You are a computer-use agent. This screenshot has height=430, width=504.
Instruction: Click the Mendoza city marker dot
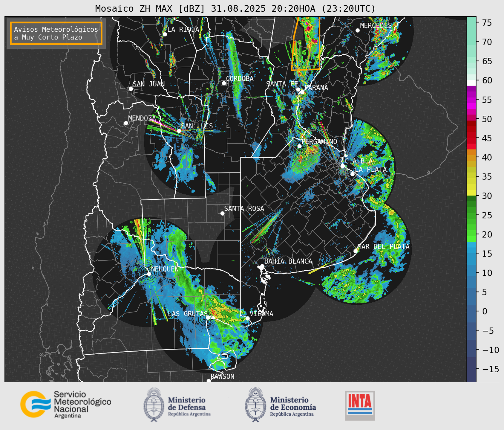click(x=126, y=123)
